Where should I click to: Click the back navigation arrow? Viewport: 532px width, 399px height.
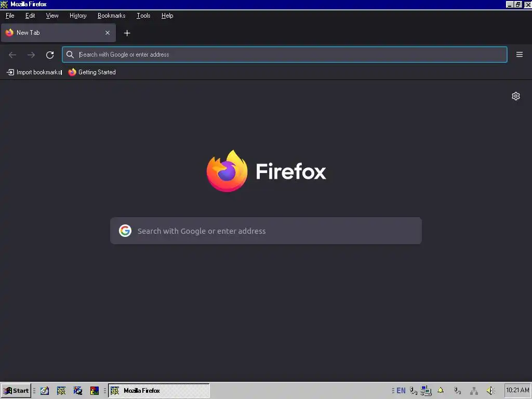pyautogui.click(x=12, y=55)
